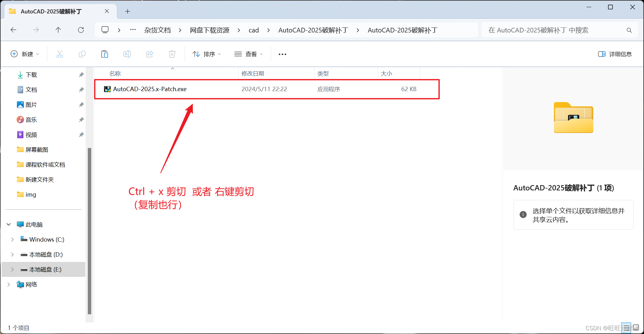Image resolution: width=644 pixels, height=334 pixels.
Task: Navigate to 杂货文档 in breadcrumb
Action: point(157,30)
